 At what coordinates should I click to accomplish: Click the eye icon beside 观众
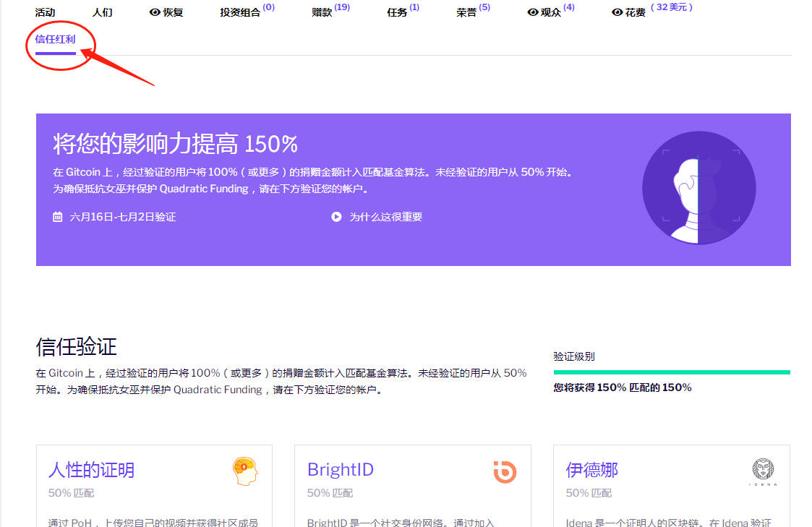tap(532, 12)
